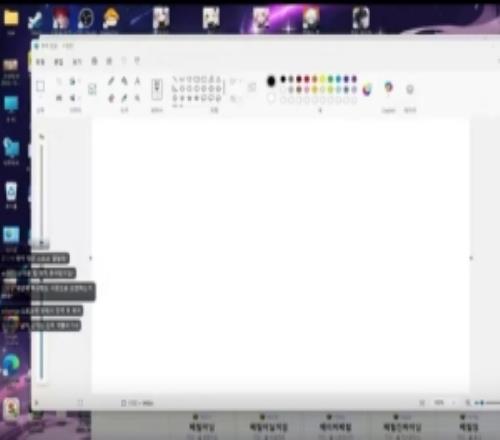500x440 pixels.
Task: Open the File menu
Action: click(40, 62)
